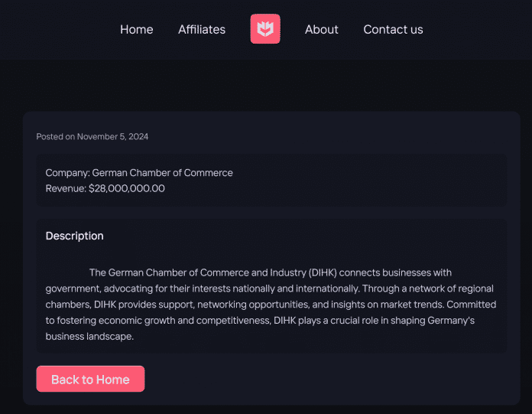Select the German Chamber of Commerce name
This screenshot has width=532, height=414.
point(162,173)
